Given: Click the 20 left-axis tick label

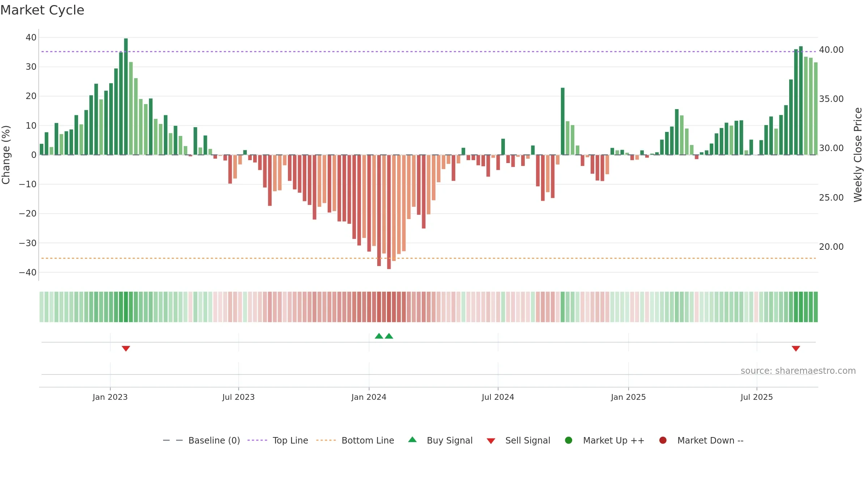Looking at the screenshot, I should click(31, 96).
